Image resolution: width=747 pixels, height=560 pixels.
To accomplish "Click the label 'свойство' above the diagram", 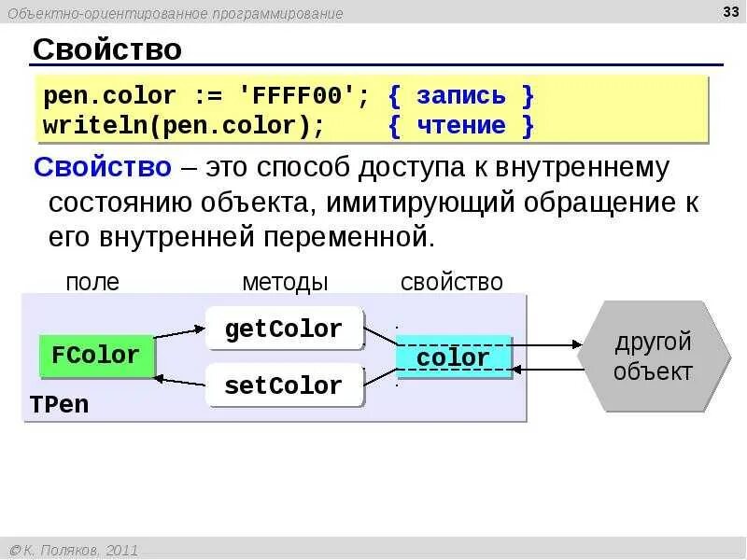I will pyautogui.click(x=452, y=283).
